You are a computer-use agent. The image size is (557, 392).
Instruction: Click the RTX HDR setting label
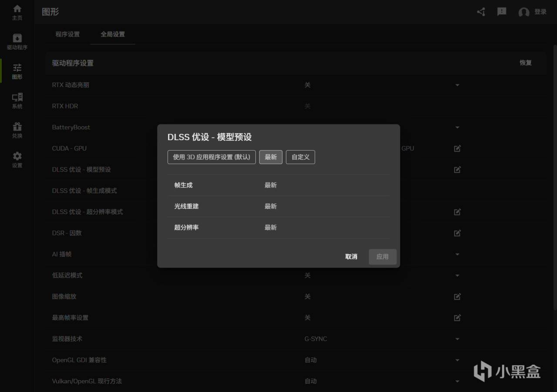(65, 106)
